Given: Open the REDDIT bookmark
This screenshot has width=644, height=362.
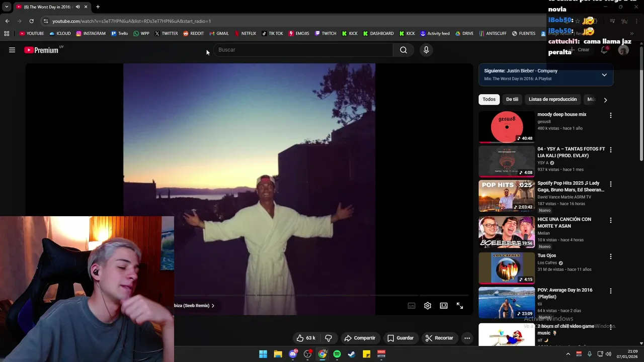Looking at the screenshot, I should tap(194, 34).
